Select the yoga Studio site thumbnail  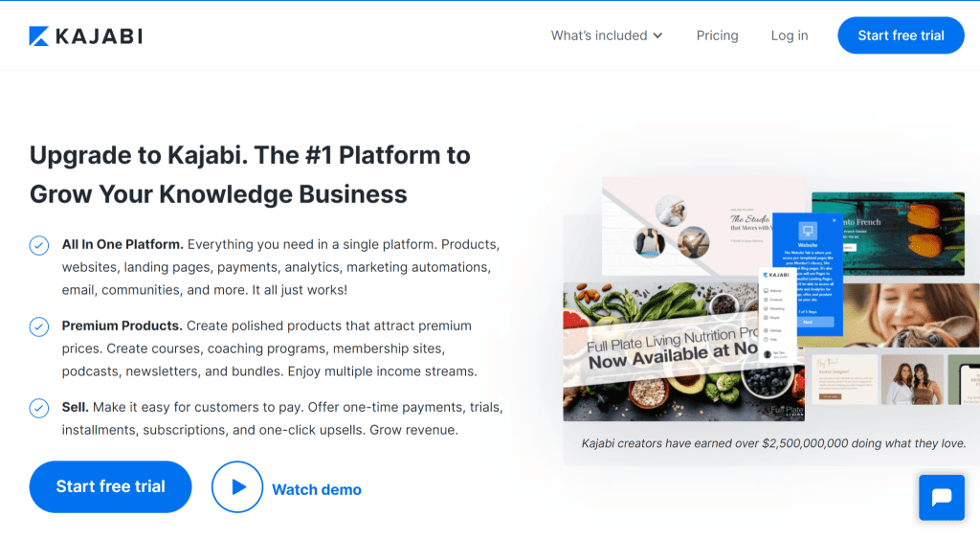(x=687, y=227)
